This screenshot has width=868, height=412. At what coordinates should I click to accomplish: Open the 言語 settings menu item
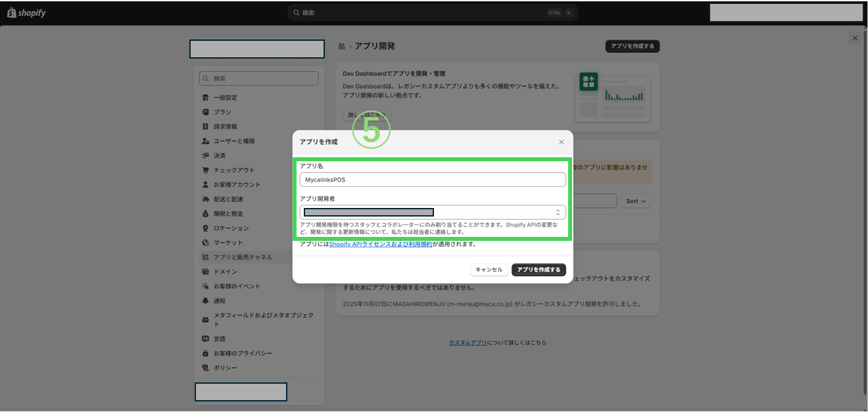click(x=219, y=339)
